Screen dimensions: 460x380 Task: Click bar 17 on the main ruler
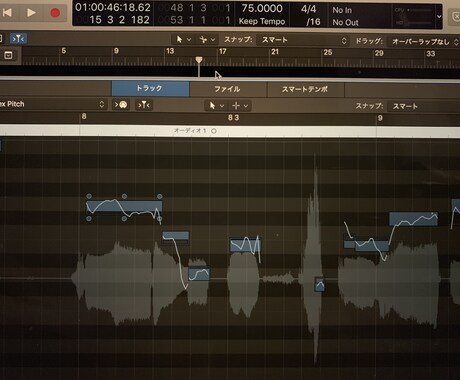click(x=222, y=52)
